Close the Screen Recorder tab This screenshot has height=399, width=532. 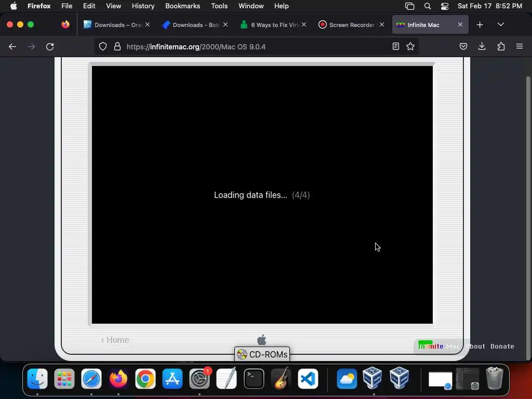(x=382, y=24)
